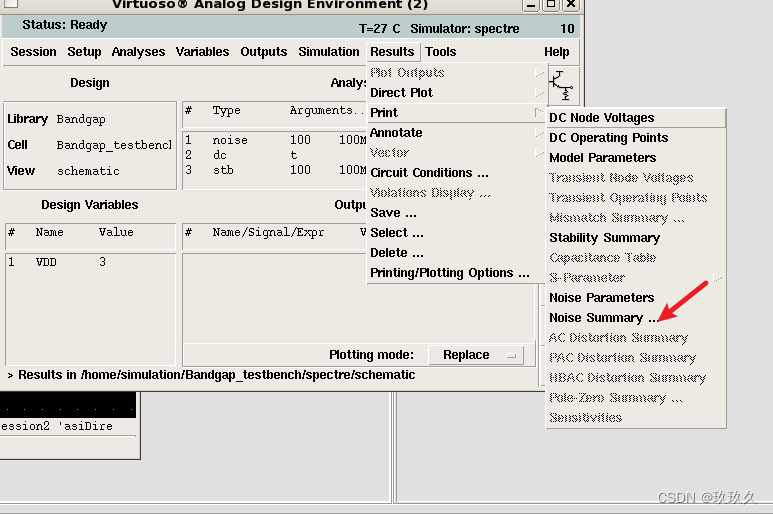Select the Print menu entry
This screenshot has width=773, height=514.
coord(456,113)
